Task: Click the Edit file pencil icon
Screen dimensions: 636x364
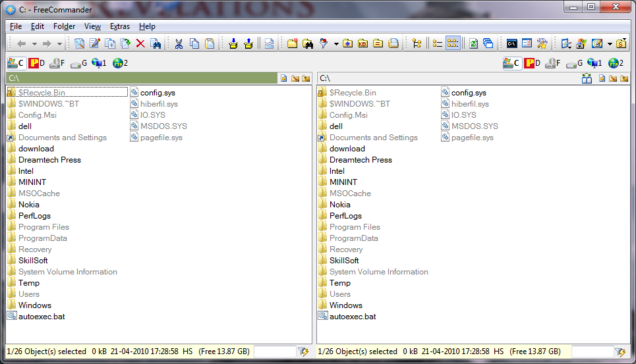Action: (95, 43)
